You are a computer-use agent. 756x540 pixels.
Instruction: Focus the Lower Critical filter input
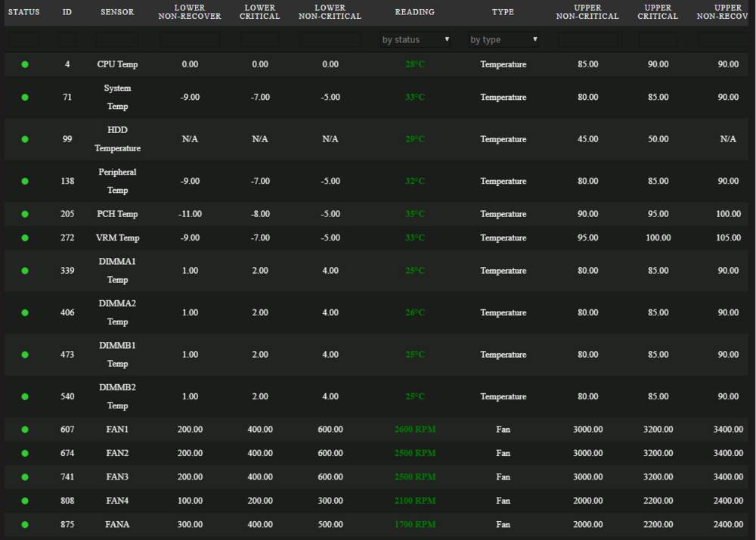coord(260,39)
